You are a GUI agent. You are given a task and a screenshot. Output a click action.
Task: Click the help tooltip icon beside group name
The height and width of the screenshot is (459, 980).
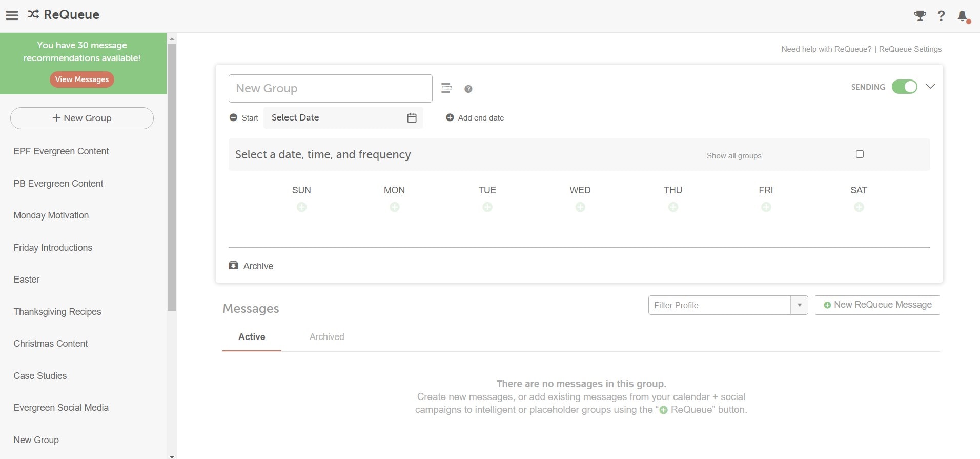click(468, 89)
